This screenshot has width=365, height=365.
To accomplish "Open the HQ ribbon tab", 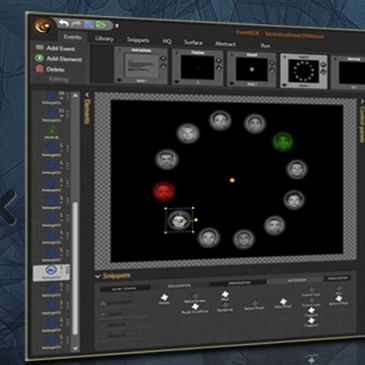I will tap(167, 41).
